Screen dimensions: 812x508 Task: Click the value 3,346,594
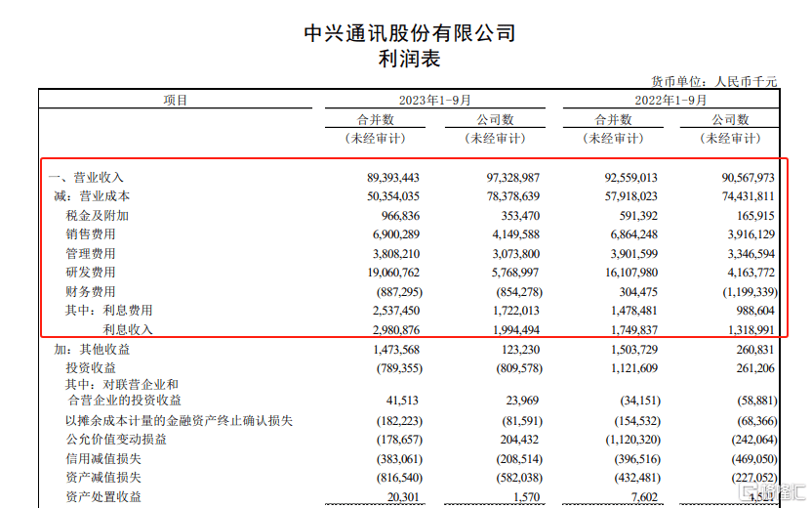coord(751,254)
